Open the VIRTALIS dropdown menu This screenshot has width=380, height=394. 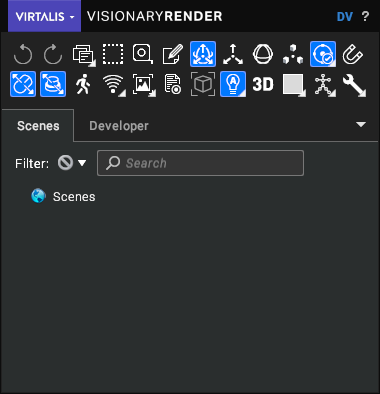[x=44, y=16]
